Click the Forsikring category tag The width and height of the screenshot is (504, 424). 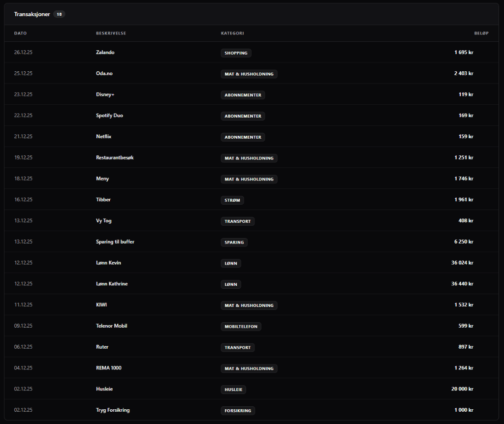tap(238, 411)
